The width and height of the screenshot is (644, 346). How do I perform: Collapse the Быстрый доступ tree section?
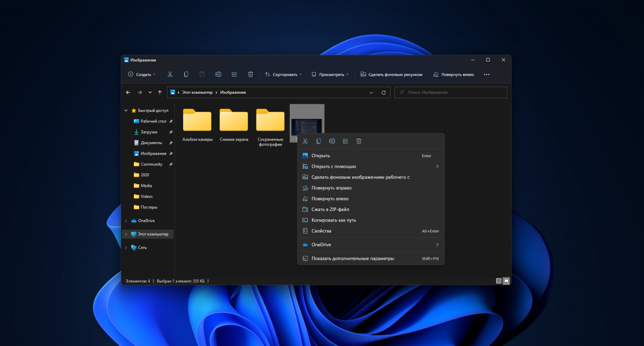pos(126,110)
